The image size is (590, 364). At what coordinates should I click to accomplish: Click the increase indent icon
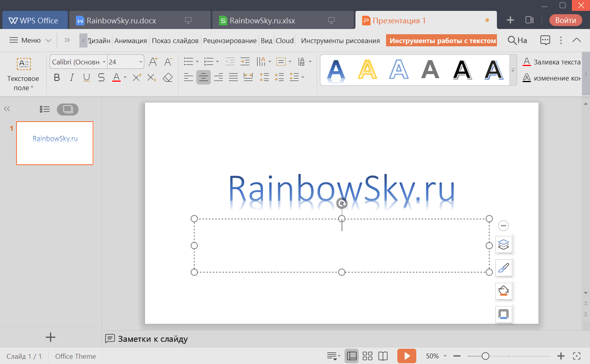245,62
